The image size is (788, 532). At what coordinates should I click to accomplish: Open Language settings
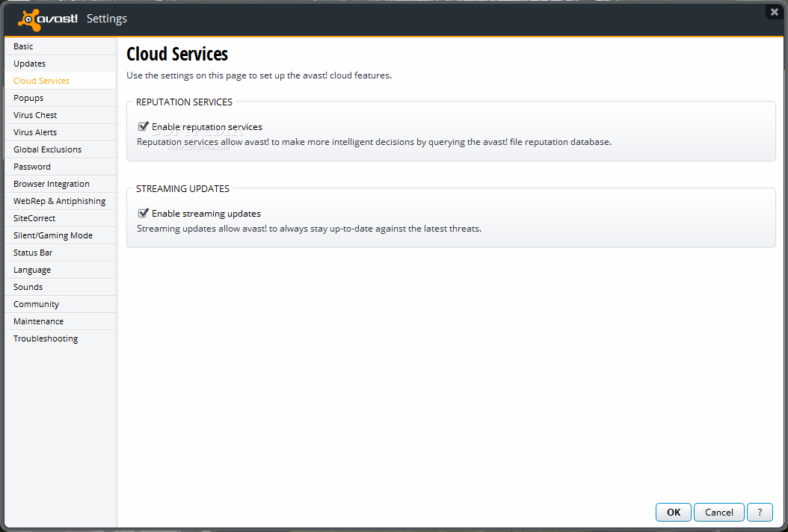[x=61, y=270]
